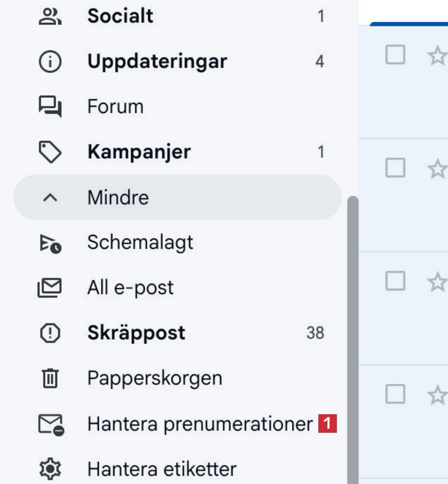Click the All e-post stacked mail icon
Image resolution: width=448 pixels, height=484 pixels.
click(x=50, y=288)
